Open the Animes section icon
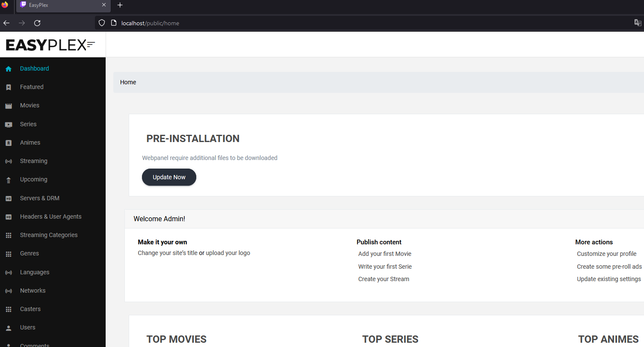This screenshot has height=347, width=644. coord(9,142)
